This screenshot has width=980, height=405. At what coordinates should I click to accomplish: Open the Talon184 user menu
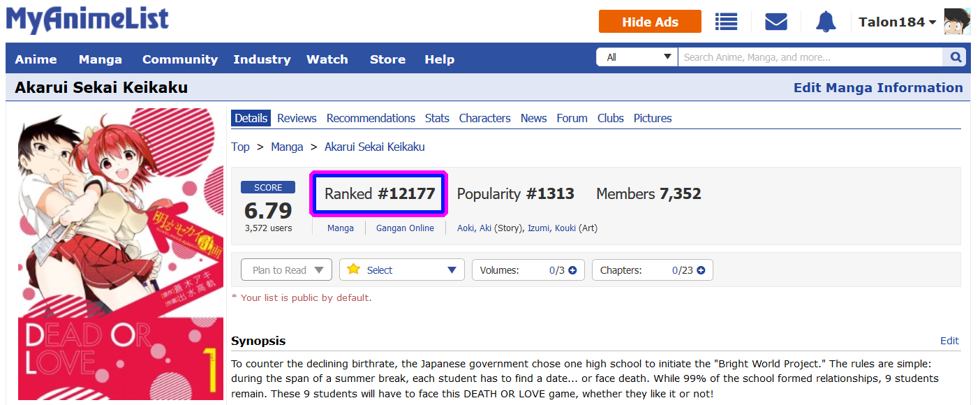pyautogui.click(x=897, y=22)
